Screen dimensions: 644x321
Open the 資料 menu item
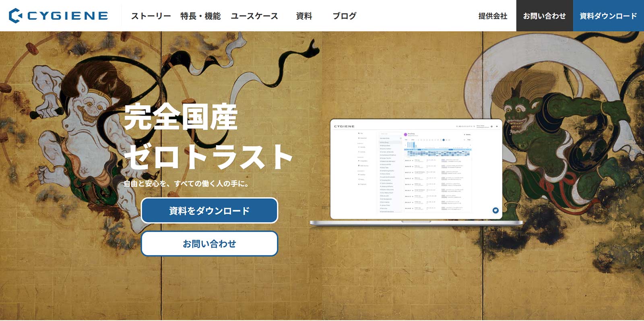[304, 16]
